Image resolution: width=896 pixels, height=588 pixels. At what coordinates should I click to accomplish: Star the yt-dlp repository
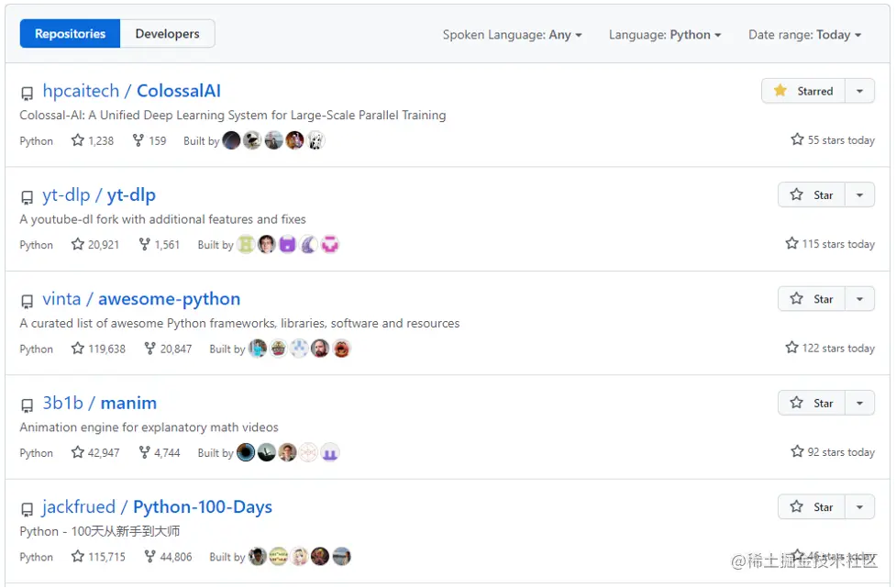click(x=812, y=194)
